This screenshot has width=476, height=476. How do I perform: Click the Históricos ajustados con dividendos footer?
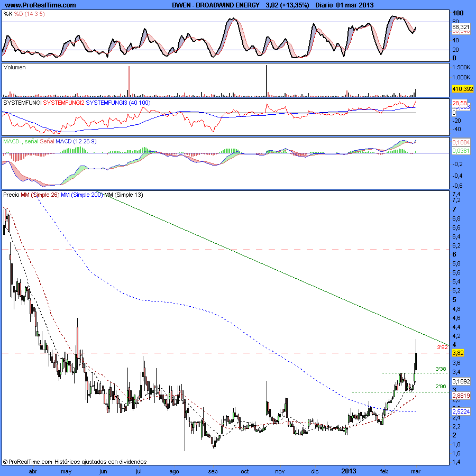[x=100, y=461]
